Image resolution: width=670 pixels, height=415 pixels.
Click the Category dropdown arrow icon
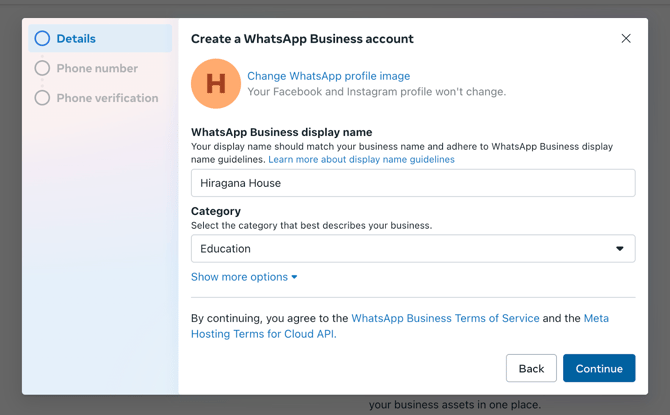pos(620,249)
